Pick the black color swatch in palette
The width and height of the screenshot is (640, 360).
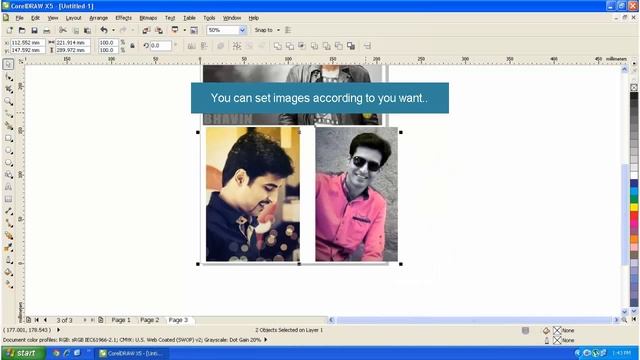tap(634, 96)
